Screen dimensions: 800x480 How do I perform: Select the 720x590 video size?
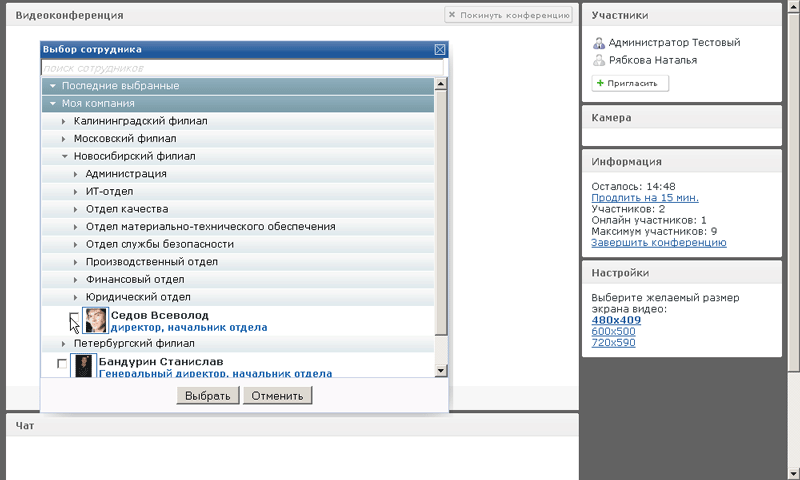tap(613, 343)
